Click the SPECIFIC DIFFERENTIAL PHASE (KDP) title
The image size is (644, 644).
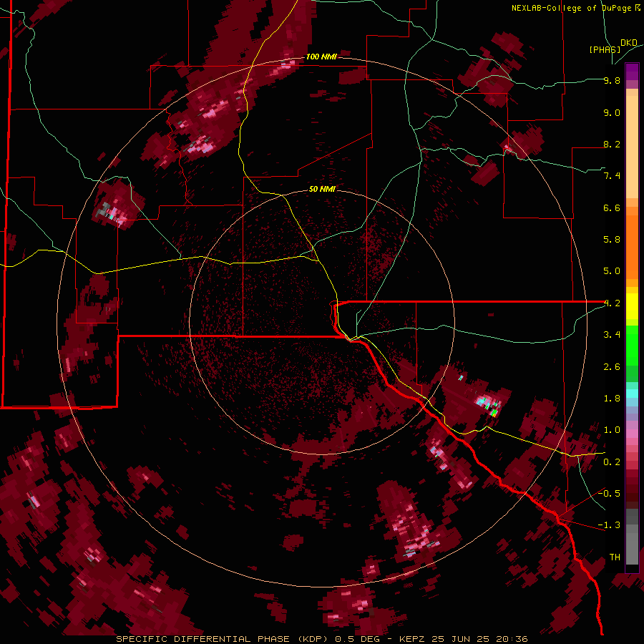pyautogui.click(x=220, y=639)
